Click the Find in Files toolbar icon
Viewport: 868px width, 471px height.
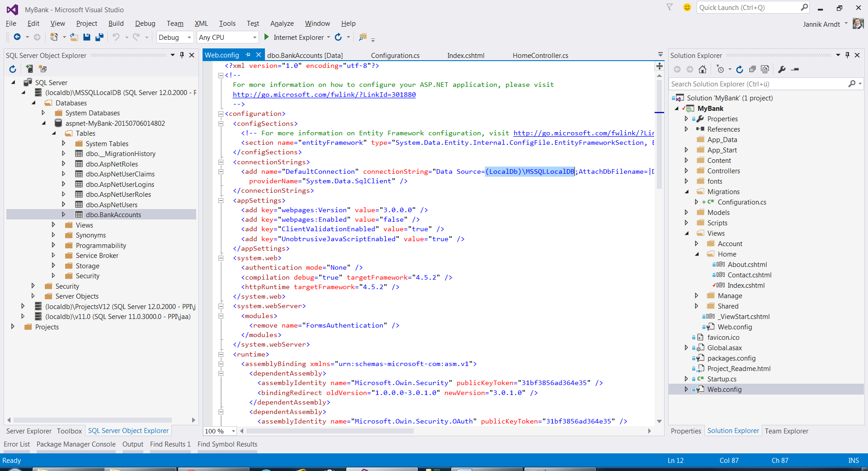click(363, 37)
